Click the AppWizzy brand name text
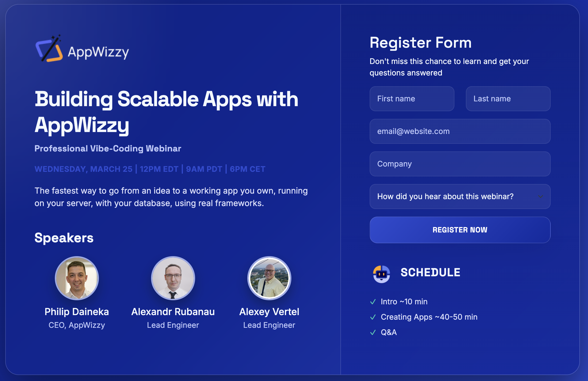The image size is (588, 381). click(98, 52)
